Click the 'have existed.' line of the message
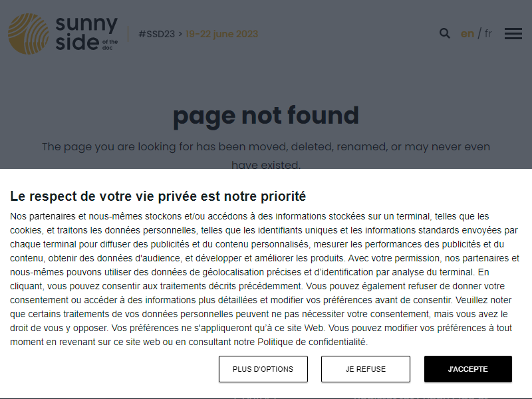Image resolution: width=532 pixels, height=399 pixels. (x=266, y=165)
